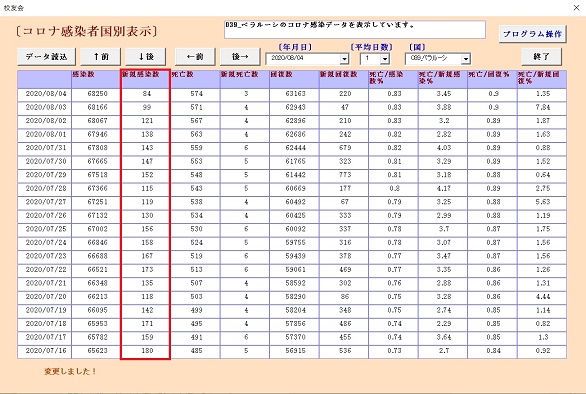Click the 2020/08/04 date row cell
586x394 pixels.
point(44,94)
